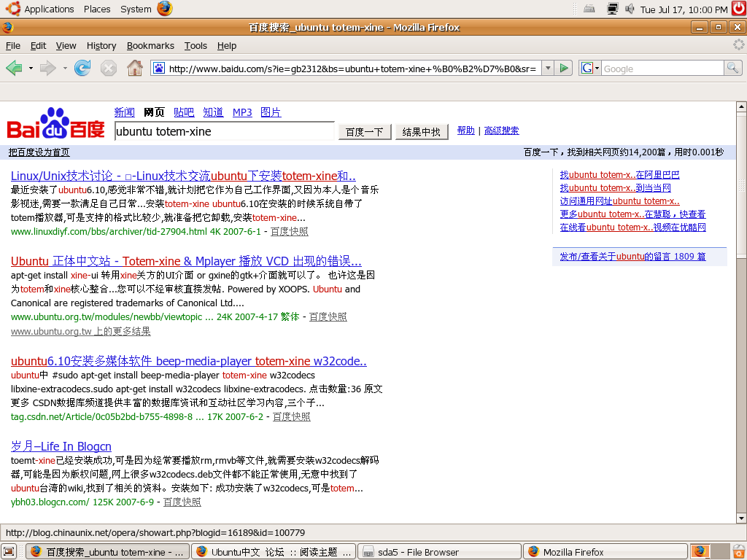Click 发布/查看关于ubuntu的留言 1809 篇 link

(632, 256)
